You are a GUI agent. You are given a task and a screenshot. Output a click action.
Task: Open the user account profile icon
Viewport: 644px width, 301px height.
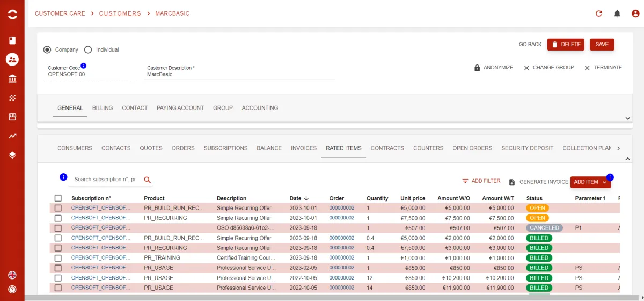click(x=635, y=13)
